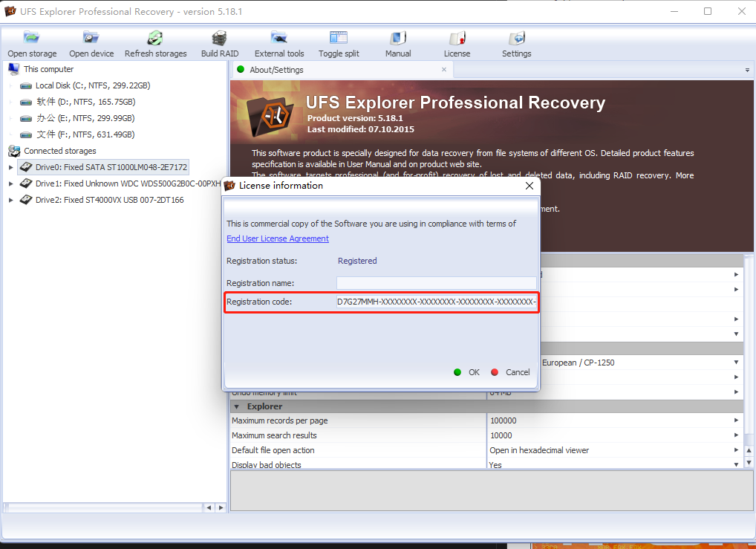The image size is (756, 549).
Task: Open External tools from the toolbar
Action: tap(279, 39)
